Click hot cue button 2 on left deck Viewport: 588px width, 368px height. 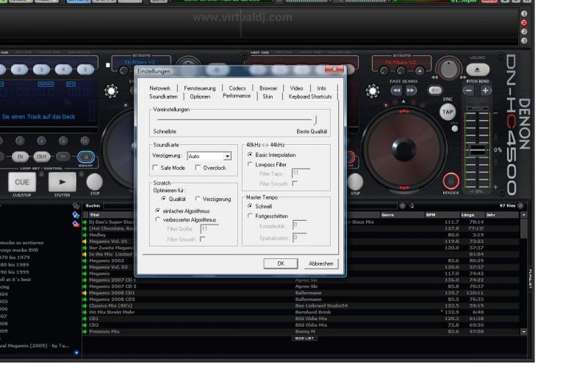(x=19, y=69)
